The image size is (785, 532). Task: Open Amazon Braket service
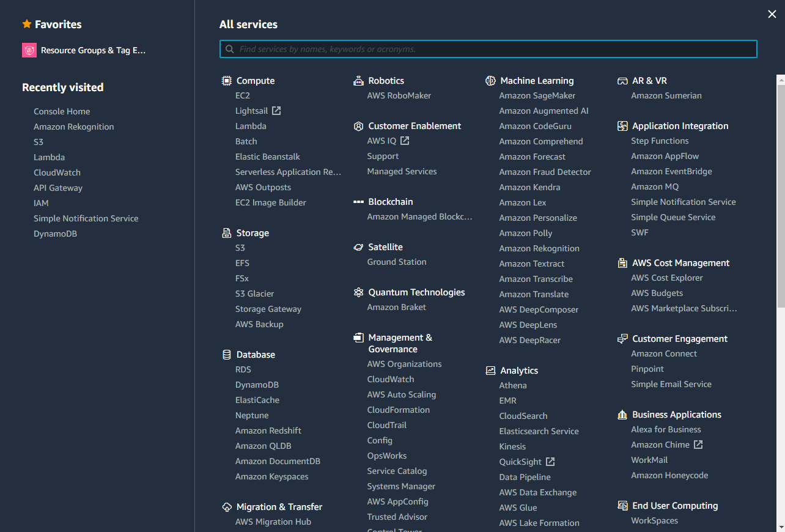(x=397, y=307)
